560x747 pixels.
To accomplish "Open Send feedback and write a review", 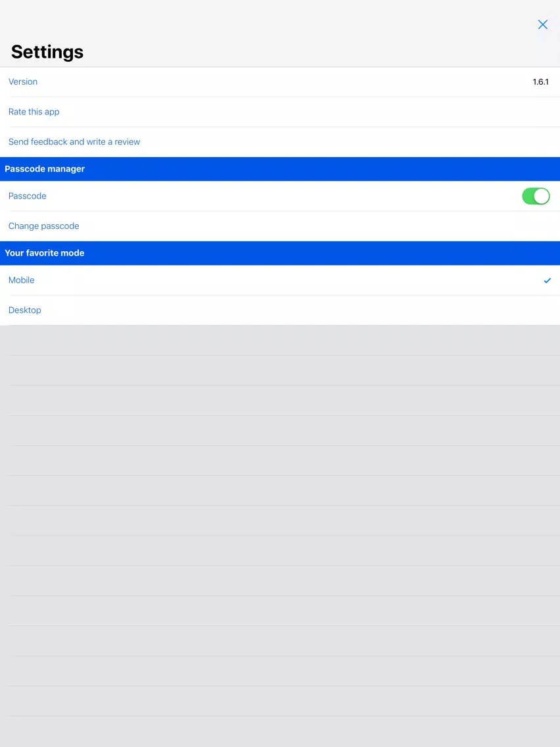I will tap(280, 142).
